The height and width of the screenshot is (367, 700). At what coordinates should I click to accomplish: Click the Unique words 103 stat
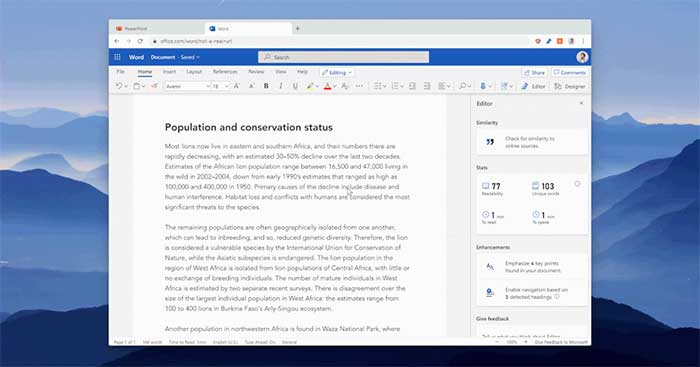(x=545, y=189)
